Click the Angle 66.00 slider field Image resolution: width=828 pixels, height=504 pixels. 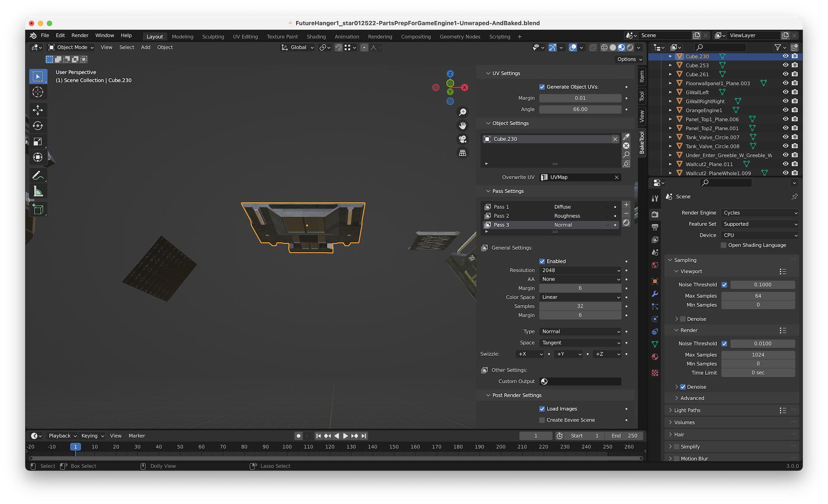pyautogui.click(x=580, y=110)
